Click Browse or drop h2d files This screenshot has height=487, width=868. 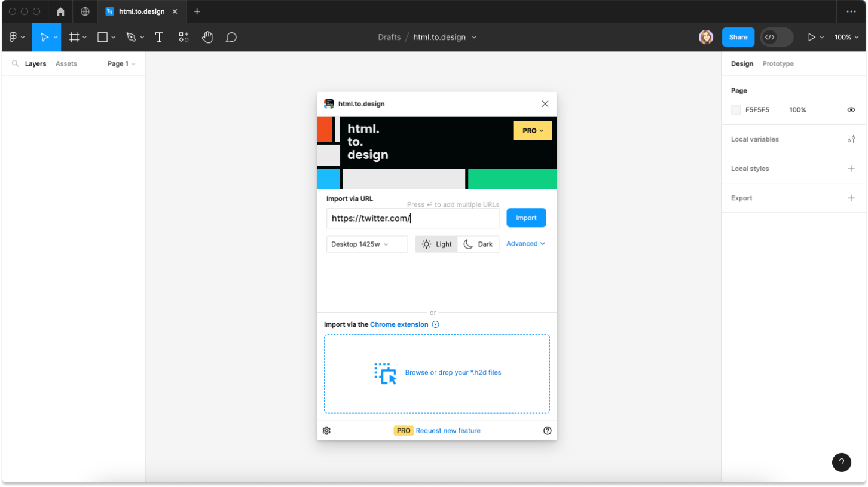click(453, 372)
